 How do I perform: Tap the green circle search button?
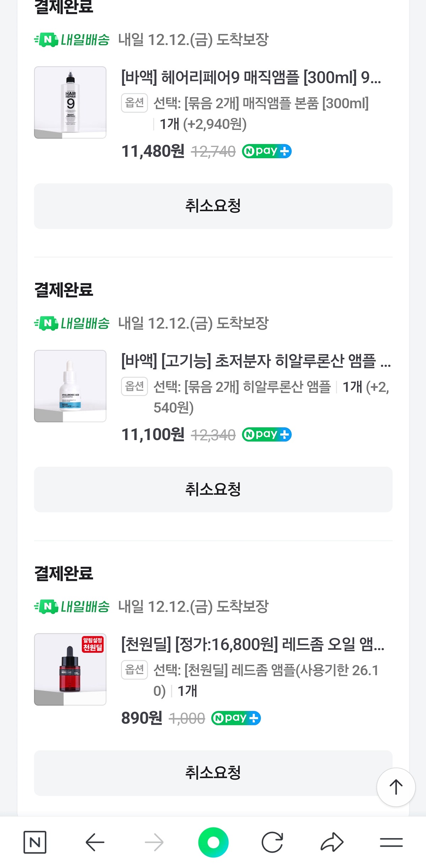213,842
